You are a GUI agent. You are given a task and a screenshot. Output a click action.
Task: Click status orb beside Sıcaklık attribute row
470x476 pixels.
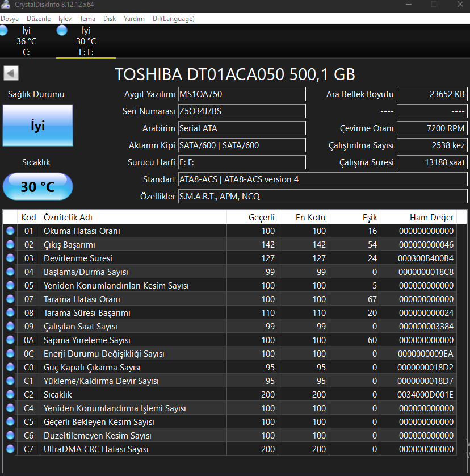(10, 395)
